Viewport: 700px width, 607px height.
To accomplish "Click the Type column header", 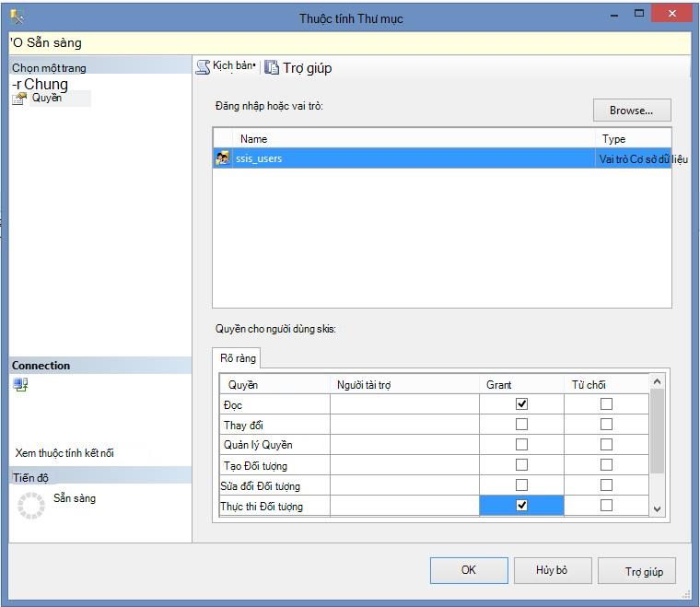I will tap(633, 139).
